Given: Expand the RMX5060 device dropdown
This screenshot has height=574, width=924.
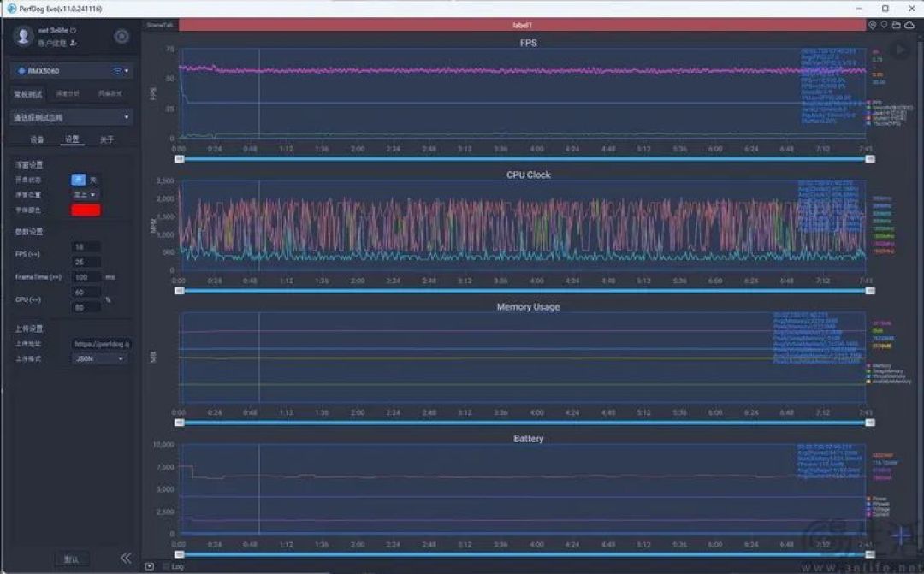Looking at the screenshot, I should coord(72,71).
